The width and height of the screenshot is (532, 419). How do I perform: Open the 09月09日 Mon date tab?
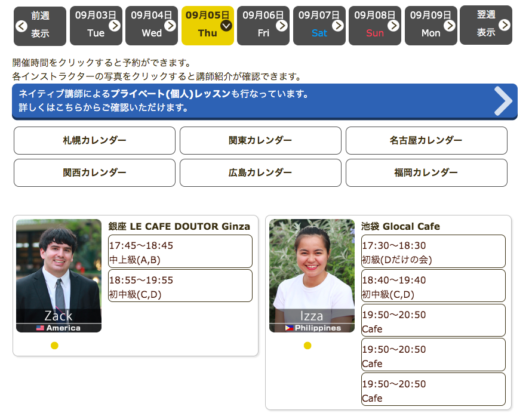coord(430,26)
